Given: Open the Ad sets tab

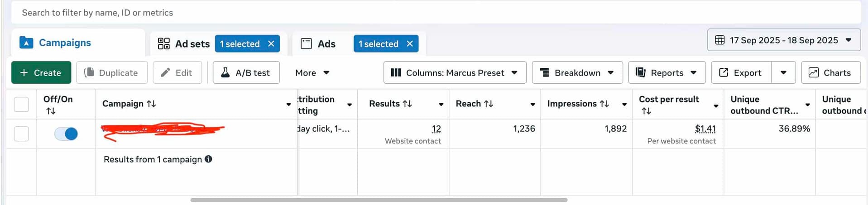Looking at the screenshot, I should [x=184, y=44].
